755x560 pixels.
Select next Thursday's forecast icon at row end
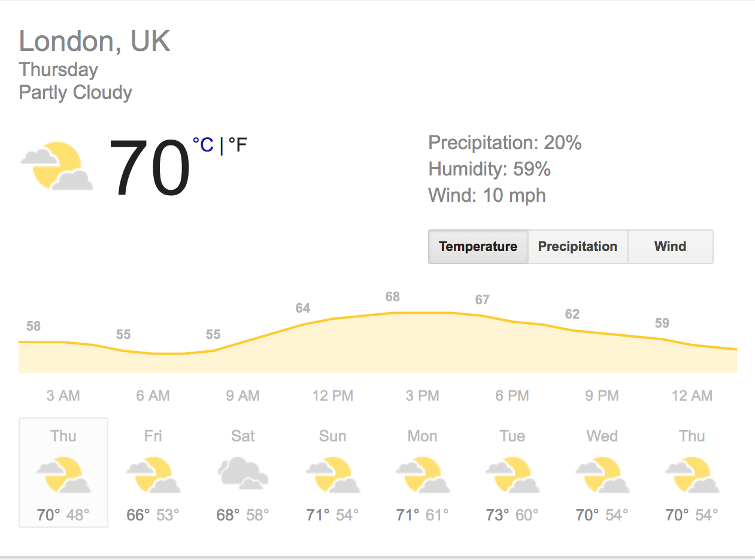(692, 474)
